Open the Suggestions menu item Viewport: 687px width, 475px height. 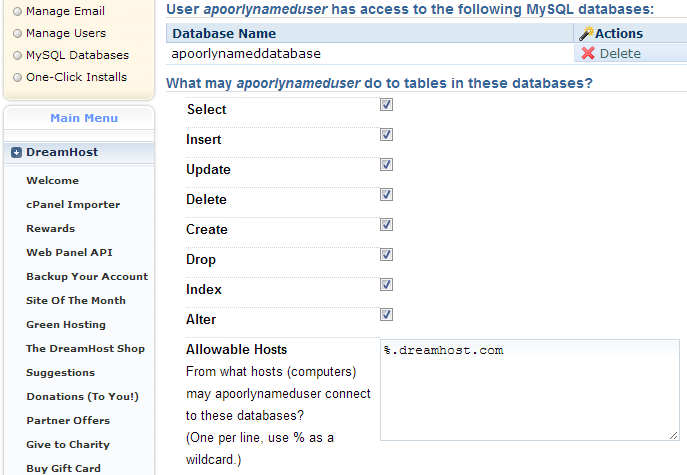point(60,372)
